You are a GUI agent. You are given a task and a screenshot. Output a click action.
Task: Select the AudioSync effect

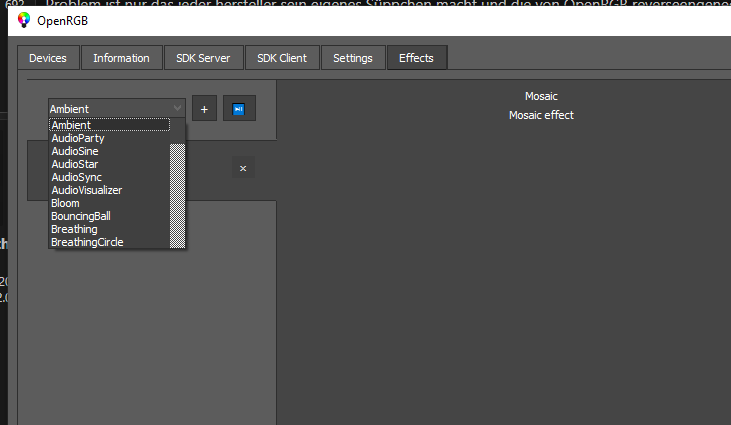pyautogui.click(x=110, y=177)
